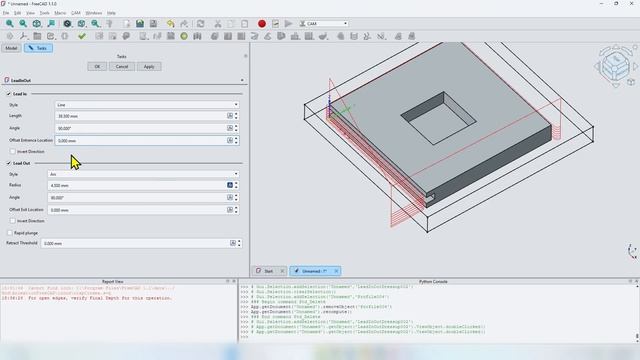Click the Fit Selection zoom icon
The width and height of the screenshot is (640, 360).
tap(23, 24)
